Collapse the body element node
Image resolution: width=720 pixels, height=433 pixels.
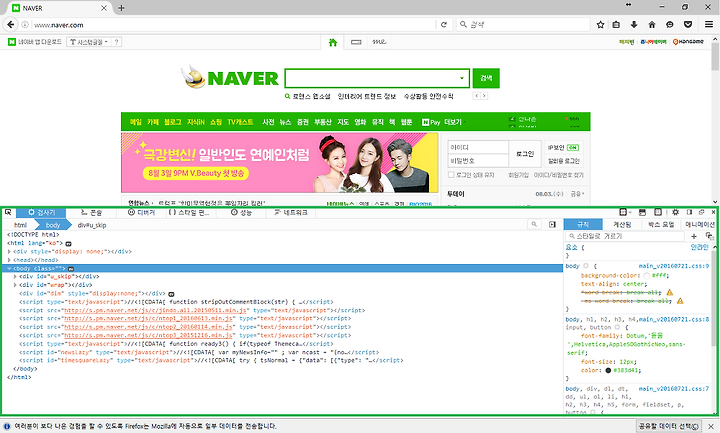pos(9,269)
